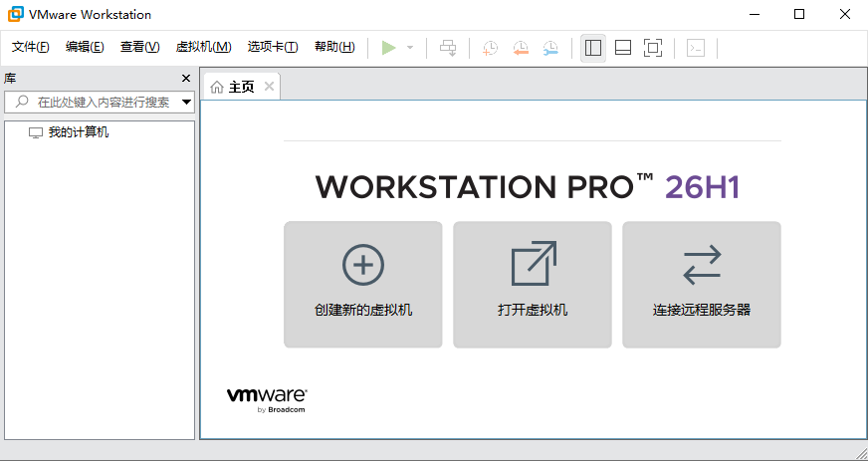Image resolution: width=868 pixels, height=461 pixels.
Task: Click the revert to snapshot icon
Action: coord(521,48)
